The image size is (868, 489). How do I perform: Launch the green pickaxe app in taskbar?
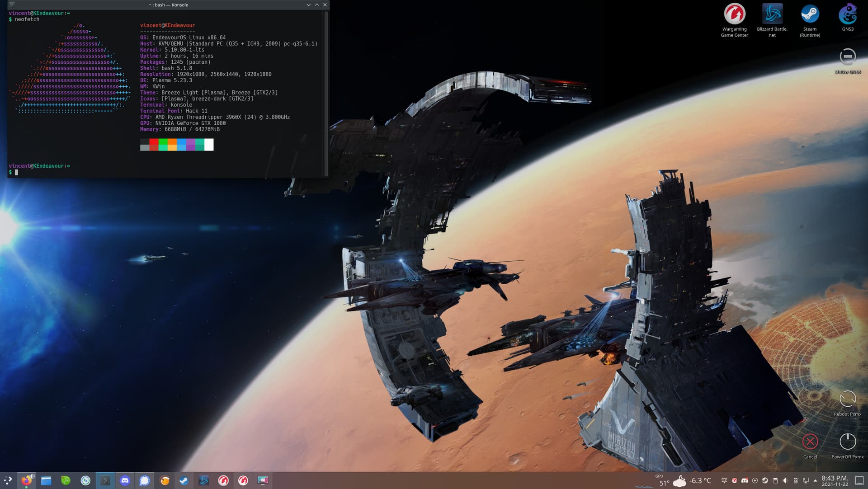[66, 480]
